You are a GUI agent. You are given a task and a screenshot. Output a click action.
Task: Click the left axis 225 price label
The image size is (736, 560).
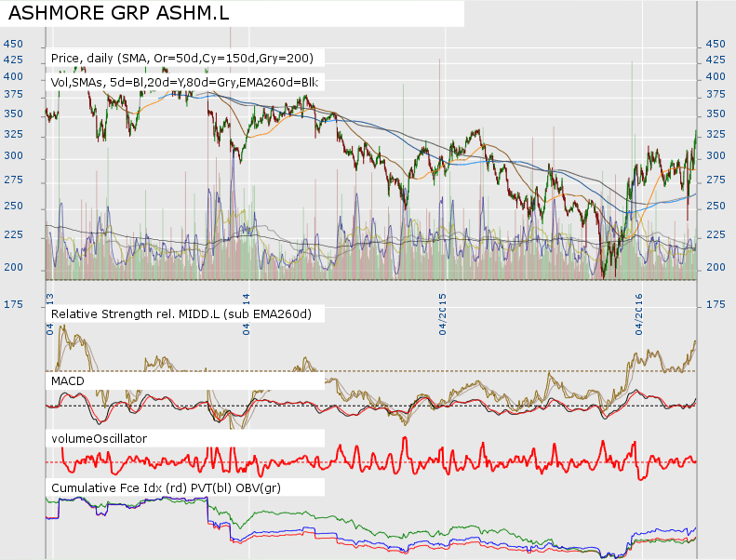(x=13, y=234)
